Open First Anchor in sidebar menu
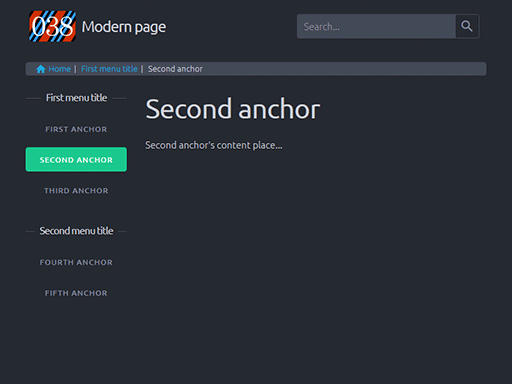The width and height of the screenshot is (512, 384). coord(76,129)
